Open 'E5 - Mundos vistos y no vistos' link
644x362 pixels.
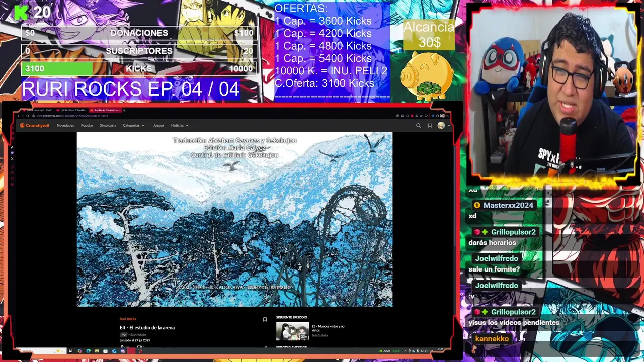click(x=328, y=328)
